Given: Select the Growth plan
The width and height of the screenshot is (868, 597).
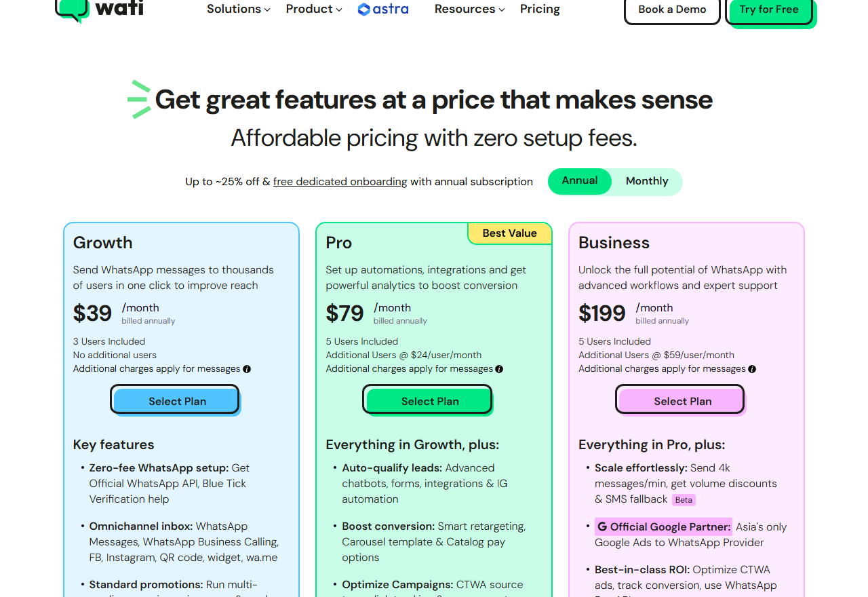Looking at the screenshot, I should tap(177, 401).
